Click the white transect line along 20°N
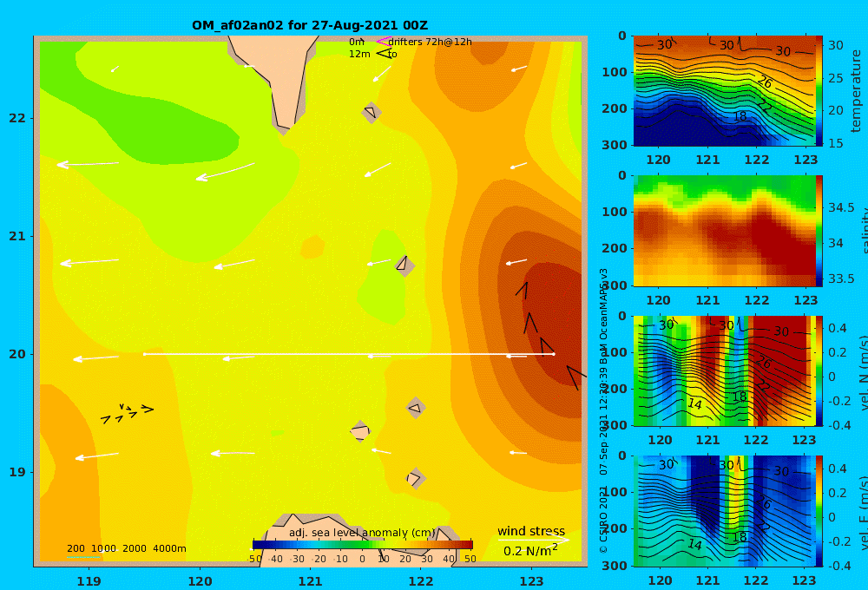The height and width of the screenshot is (590, 868). 349,354
